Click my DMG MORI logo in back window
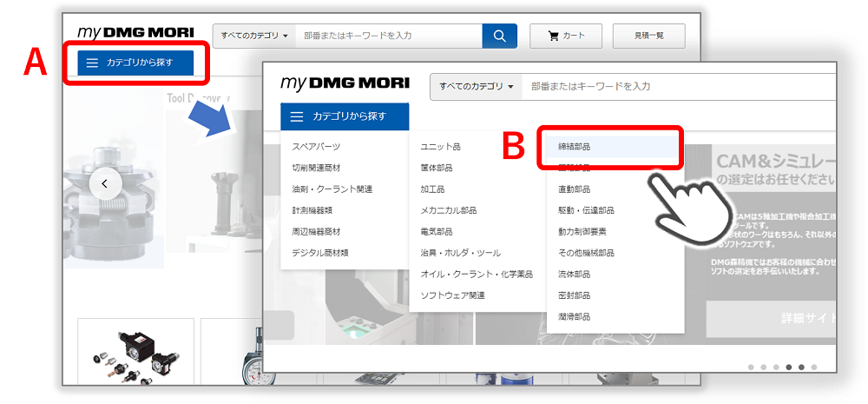Image resolution: width=868 pixels, height=404 pixels. [135, 32]
